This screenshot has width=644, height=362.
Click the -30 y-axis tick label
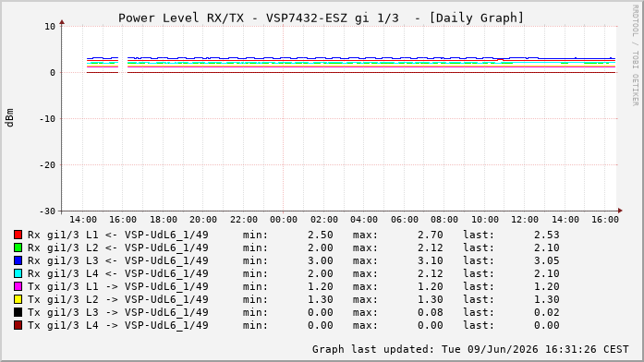(47, 211)
